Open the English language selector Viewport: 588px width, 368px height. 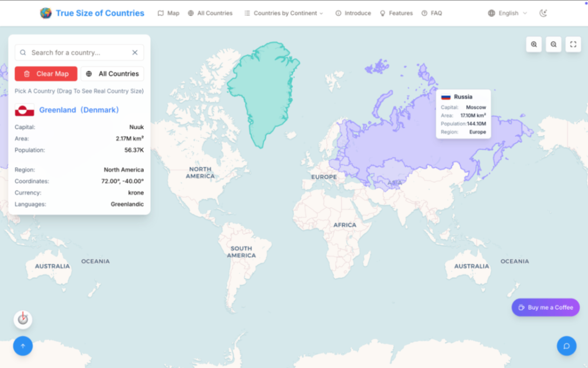[x=508, y=13]
